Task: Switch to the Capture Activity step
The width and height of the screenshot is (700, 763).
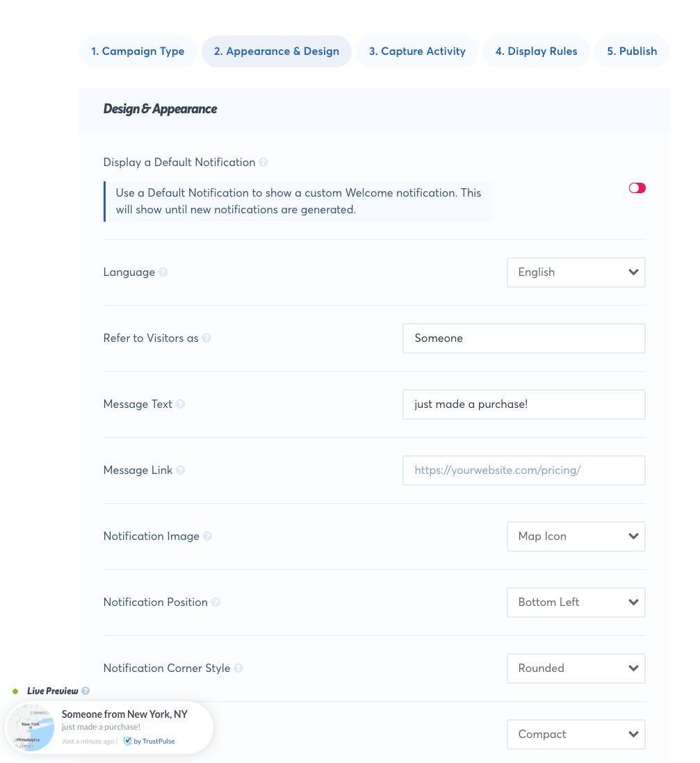Action: coord(417,51)
